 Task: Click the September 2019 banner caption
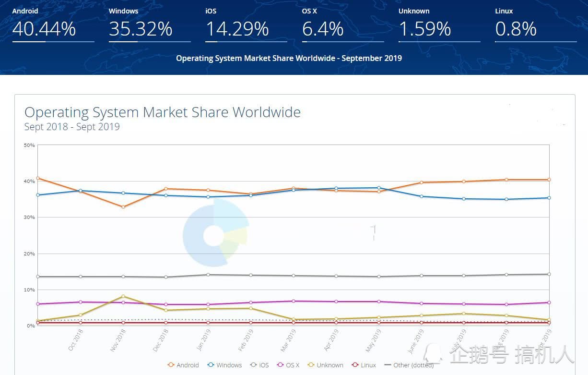click(x=289, y=58)
